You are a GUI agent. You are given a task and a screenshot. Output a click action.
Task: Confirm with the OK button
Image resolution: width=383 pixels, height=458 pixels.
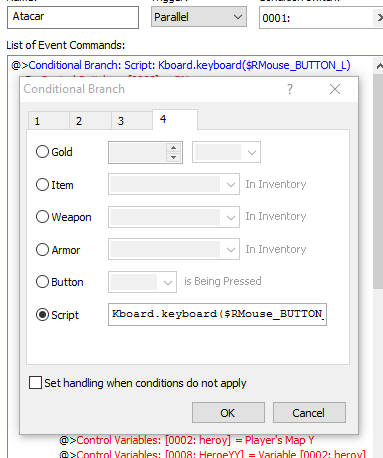pos(228,413)
